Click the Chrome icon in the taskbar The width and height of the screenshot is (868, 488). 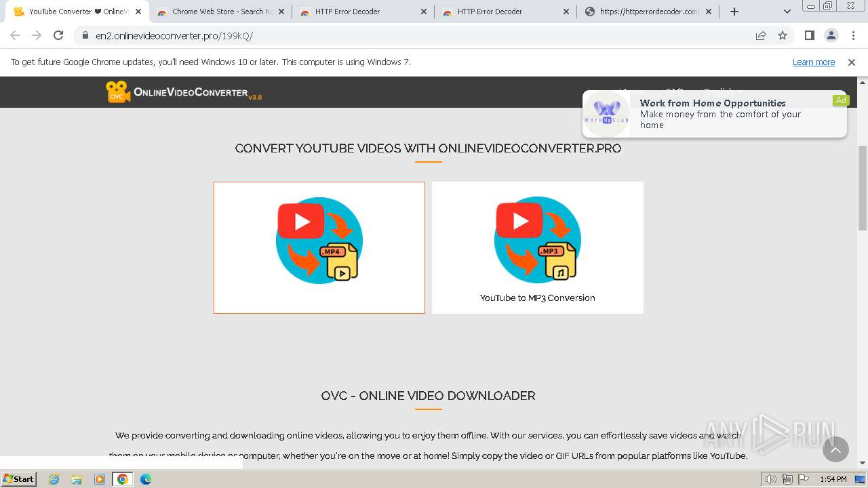[122, 479]
